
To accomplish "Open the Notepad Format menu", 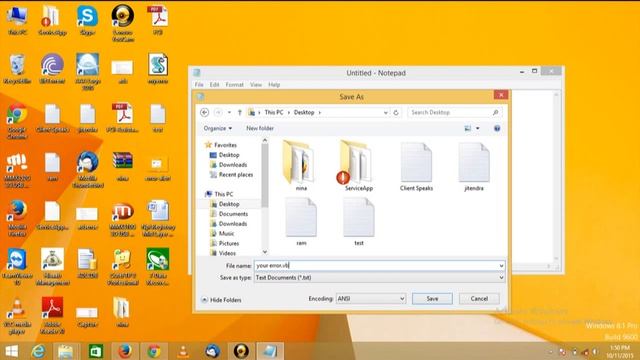I will tap(234, 84).
